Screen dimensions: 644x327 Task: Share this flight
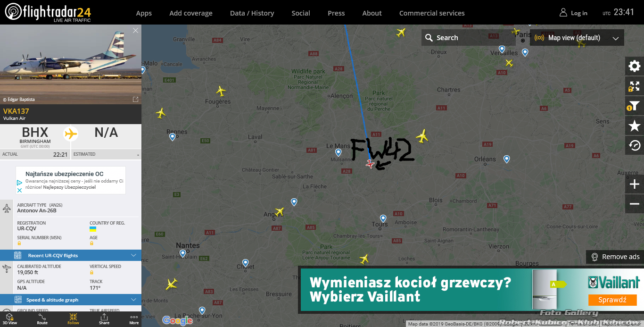point(104,319)
